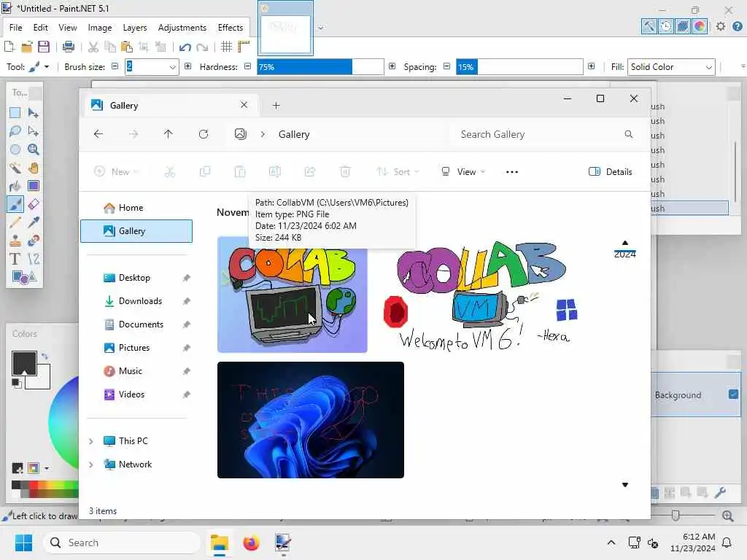This screenshot has width=747, height=560.
Task: Click the primary color swatch
Action: pyautogui.click(x=24, y=363)
